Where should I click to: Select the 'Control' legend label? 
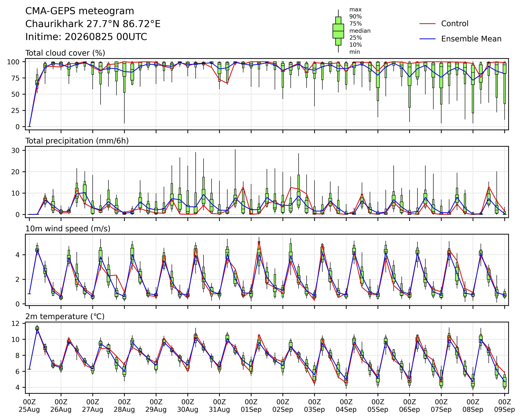pyautogui.click(x=455, y=24)
